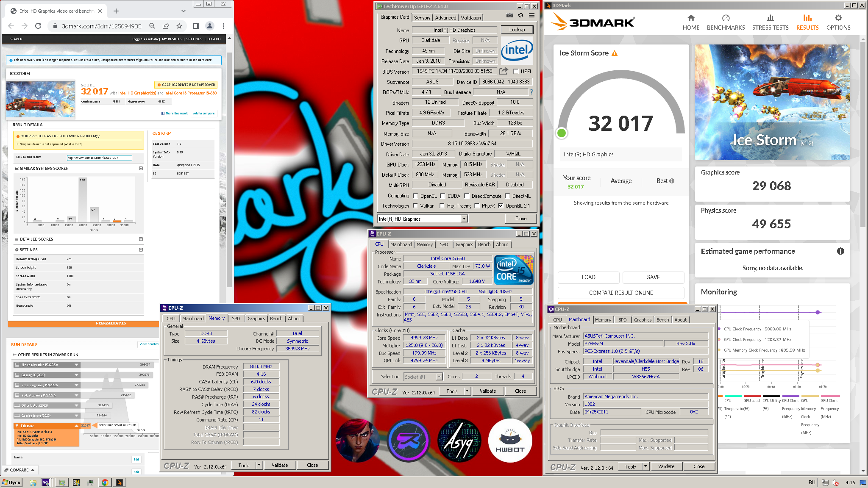The height and width of the screenshot is (488, 868).
Task: Click the muted volume tray icon
Action: pos(835,482)
